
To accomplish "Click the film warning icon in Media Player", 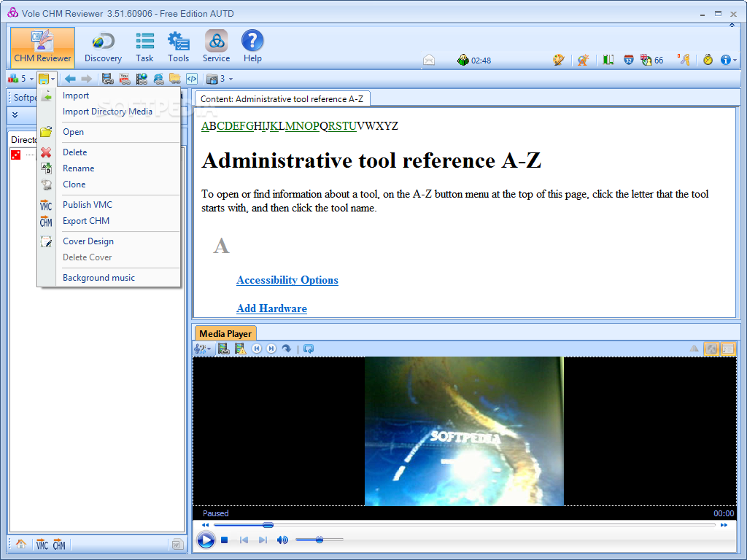I will [x=240, y=349].
